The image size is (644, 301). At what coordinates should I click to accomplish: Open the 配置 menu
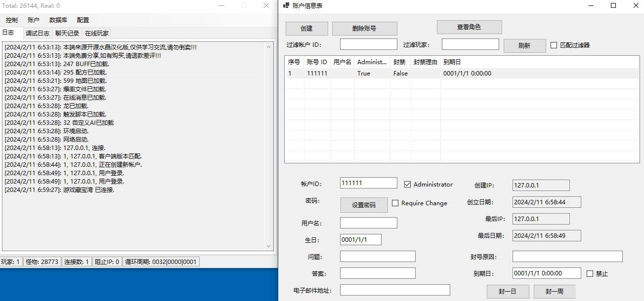(x=83, y=20)
